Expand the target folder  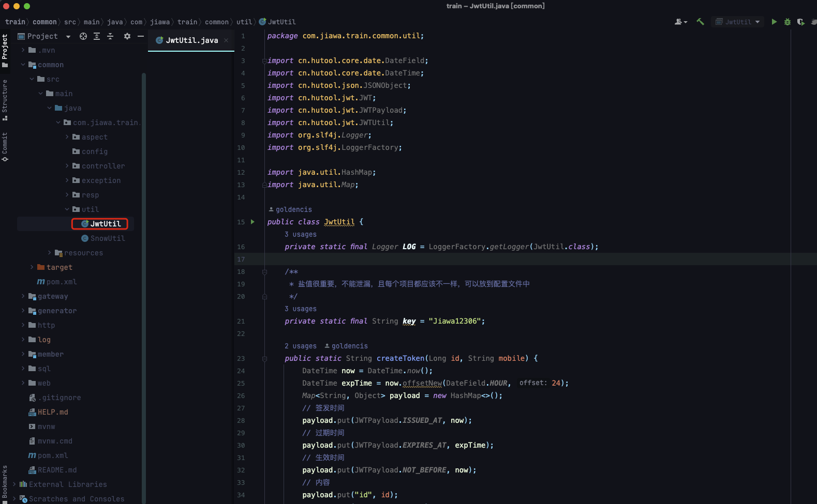pyautogui.click(x=32, y=267)
